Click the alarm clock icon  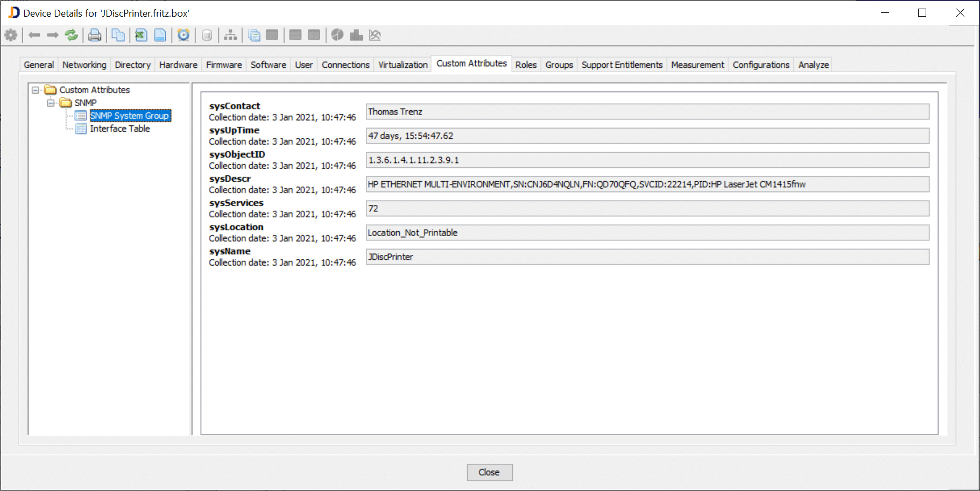click(184, 35)
